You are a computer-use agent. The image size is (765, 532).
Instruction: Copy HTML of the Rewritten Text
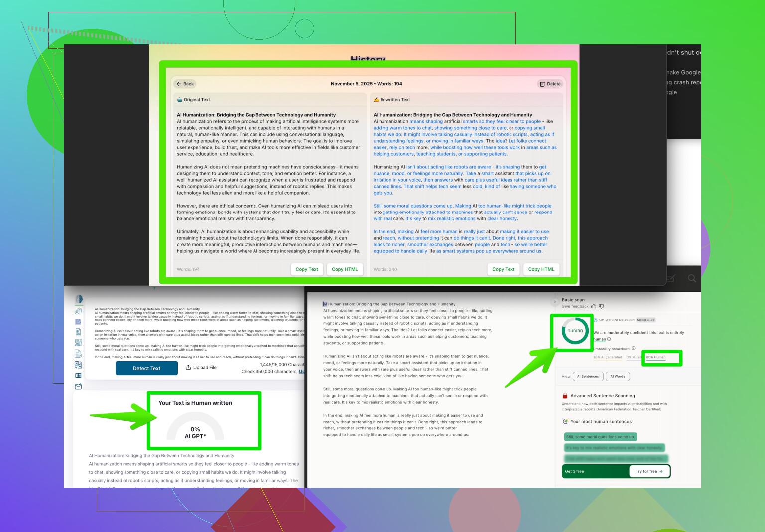[541, 269]
